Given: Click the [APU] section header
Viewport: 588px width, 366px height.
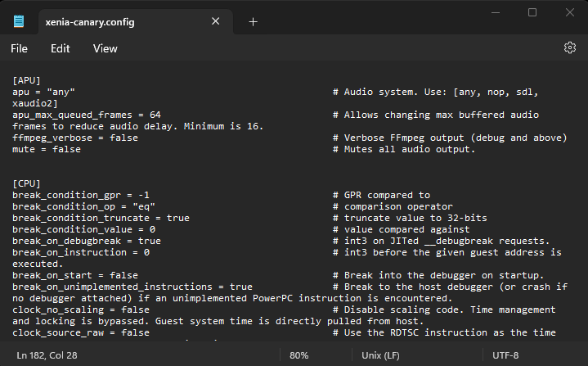Looking at the screenshot, I should pyautogui.click(x=26, y=80).
